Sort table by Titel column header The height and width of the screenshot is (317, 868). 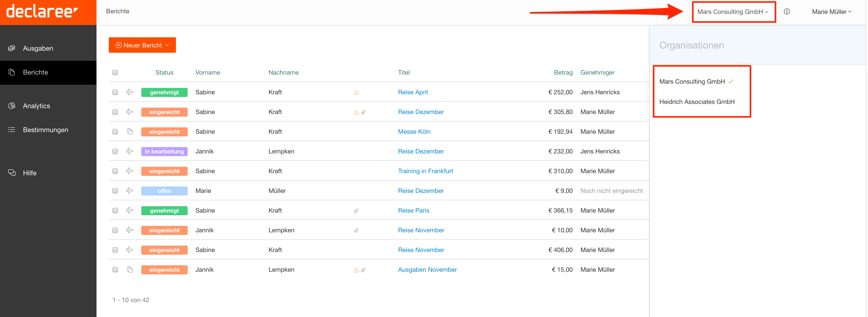pyautogui.click(x=404, y=72)
